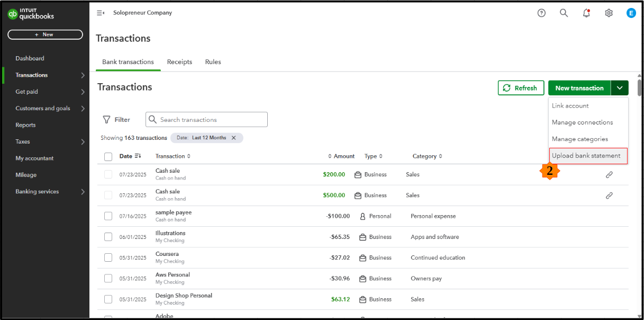Toggle the select-all checkbox in table header
This screenshot has height=320, width=644.
[x=108, y=156]
